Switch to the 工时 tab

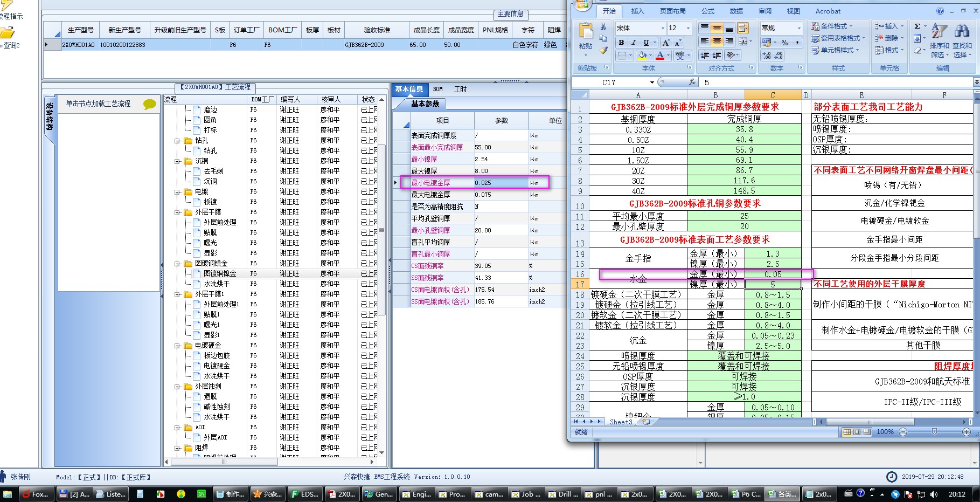click(460, 90)
